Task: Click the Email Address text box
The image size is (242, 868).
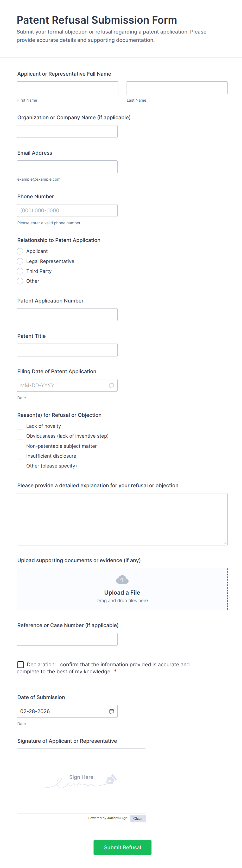Action: pyautogui.click(x=67, y=167)
